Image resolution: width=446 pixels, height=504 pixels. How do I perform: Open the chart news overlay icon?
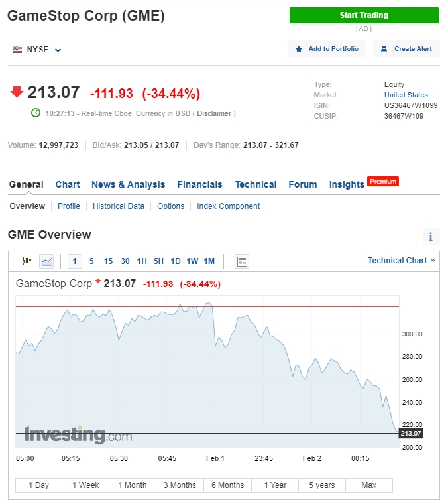pyautogui.click(x=242, y=261)
